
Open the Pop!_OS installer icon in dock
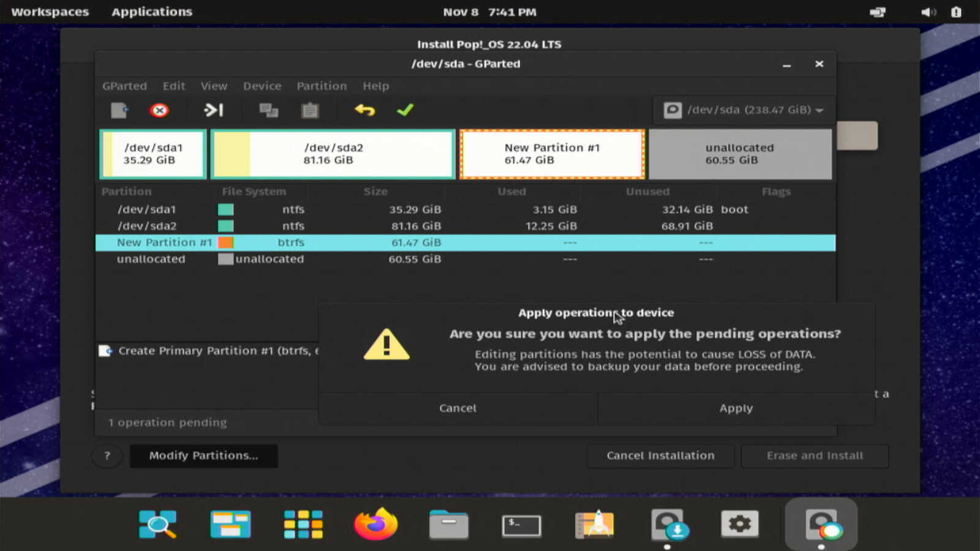coord(669,524)
